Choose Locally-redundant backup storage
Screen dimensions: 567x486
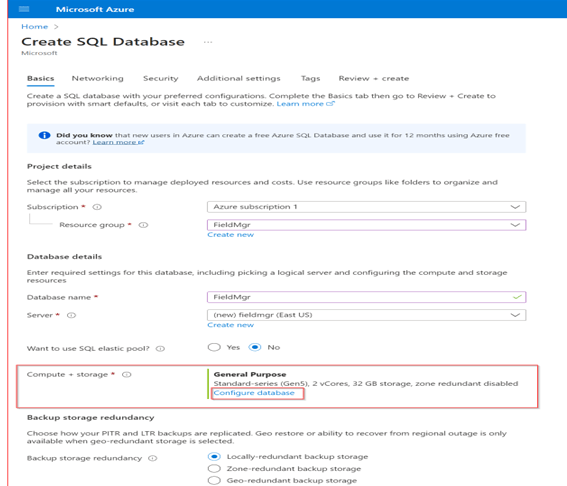click(214, 457)
